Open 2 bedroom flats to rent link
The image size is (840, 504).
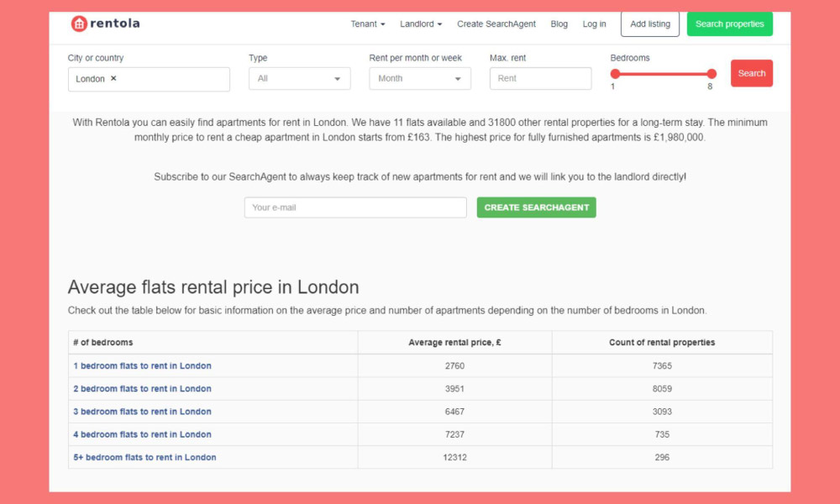coord(143,388)
